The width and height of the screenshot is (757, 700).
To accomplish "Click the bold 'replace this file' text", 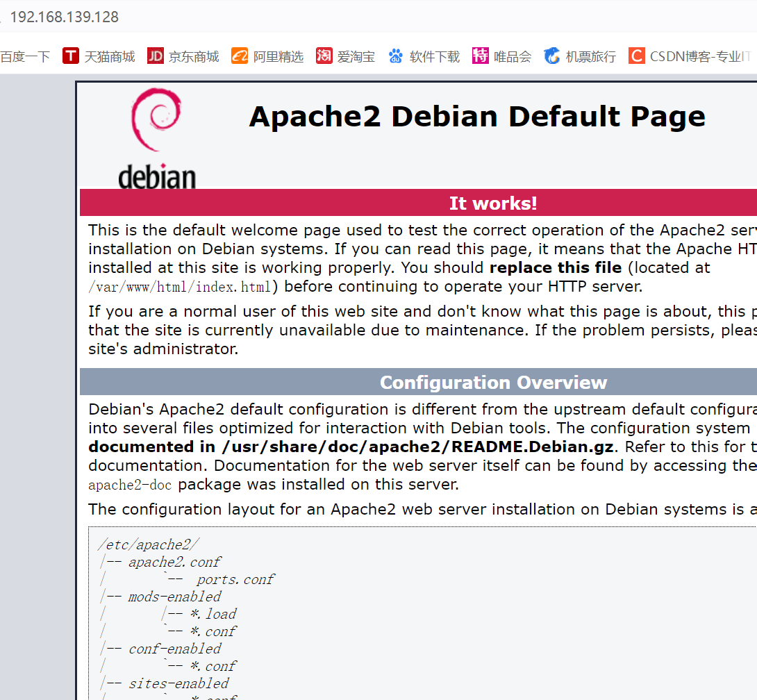I will click(556, 267).
